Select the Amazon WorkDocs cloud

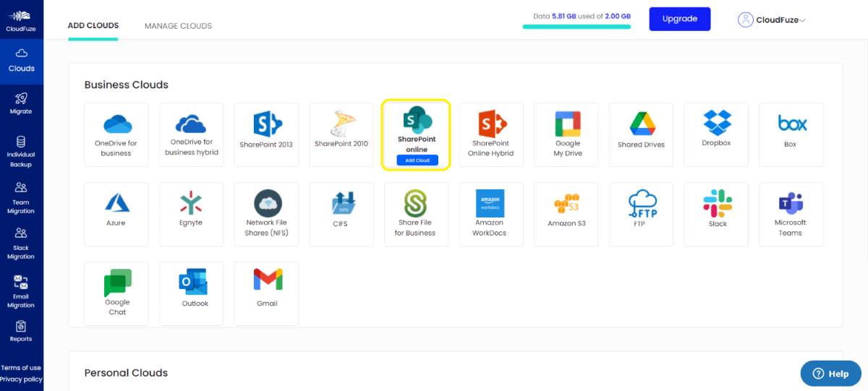point(491,214)
